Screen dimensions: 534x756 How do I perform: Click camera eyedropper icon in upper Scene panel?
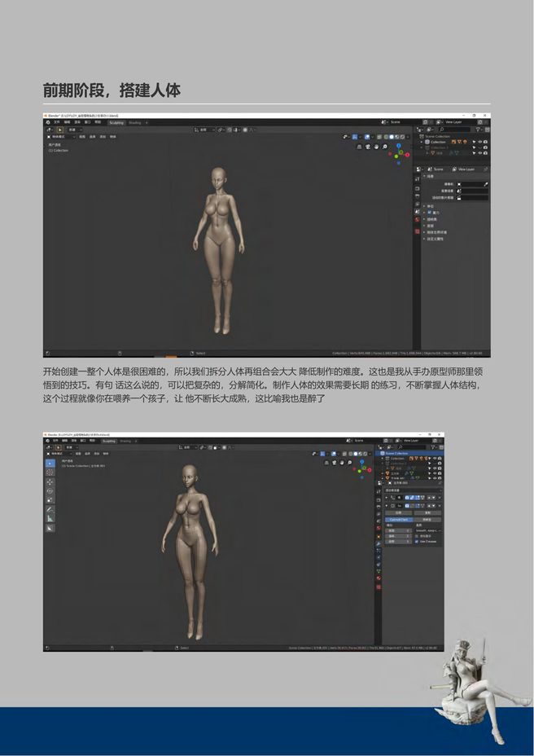tap(486, 184)
